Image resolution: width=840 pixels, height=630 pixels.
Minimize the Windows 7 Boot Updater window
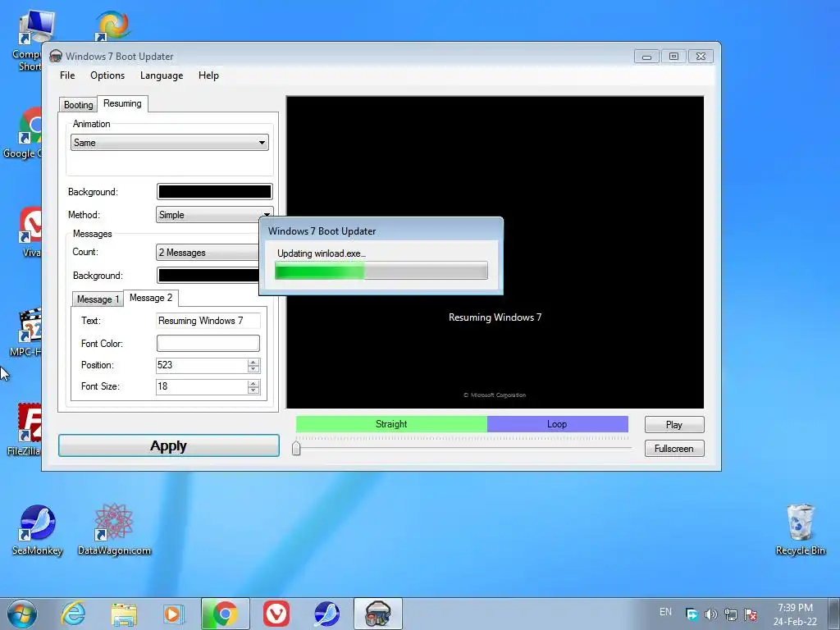(646, 57)
